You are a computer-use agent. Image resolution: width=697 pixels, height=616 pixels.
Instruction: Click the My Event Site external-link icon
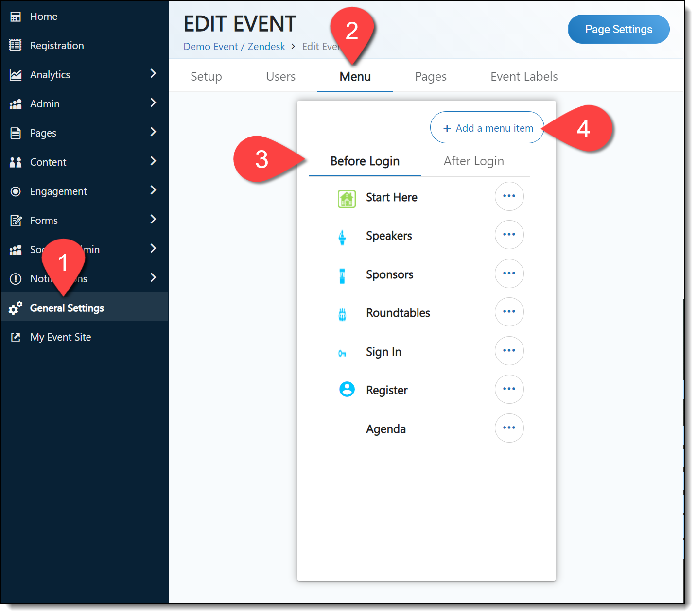coord(16,337)
